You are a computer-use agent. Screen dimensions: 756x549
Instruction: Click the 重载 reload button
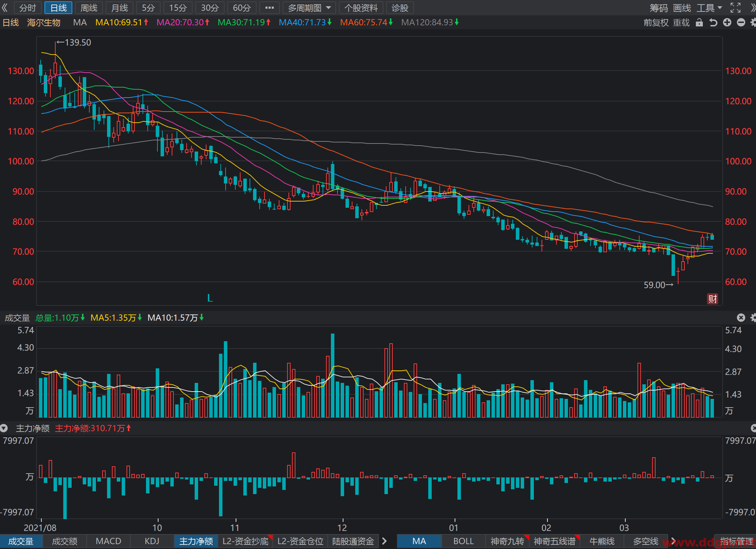(x=681, y=23)
